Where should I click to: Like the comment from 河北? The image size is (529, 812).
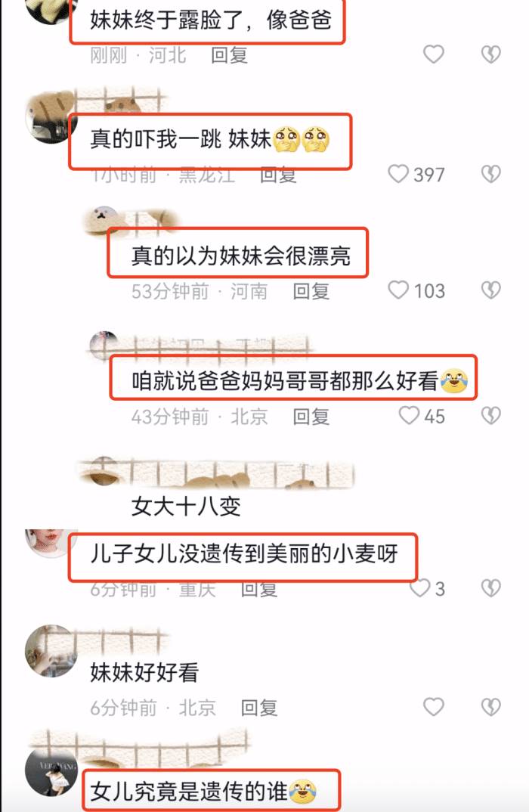pyautogui.click(x=434, y=54)
